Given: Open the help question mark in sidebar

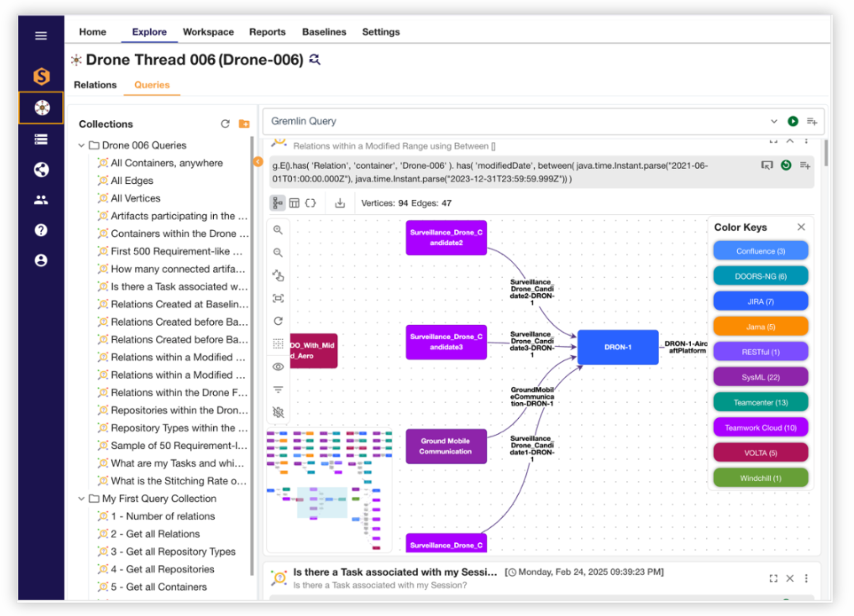Looking at the screenshot, I should coord(41,230).
